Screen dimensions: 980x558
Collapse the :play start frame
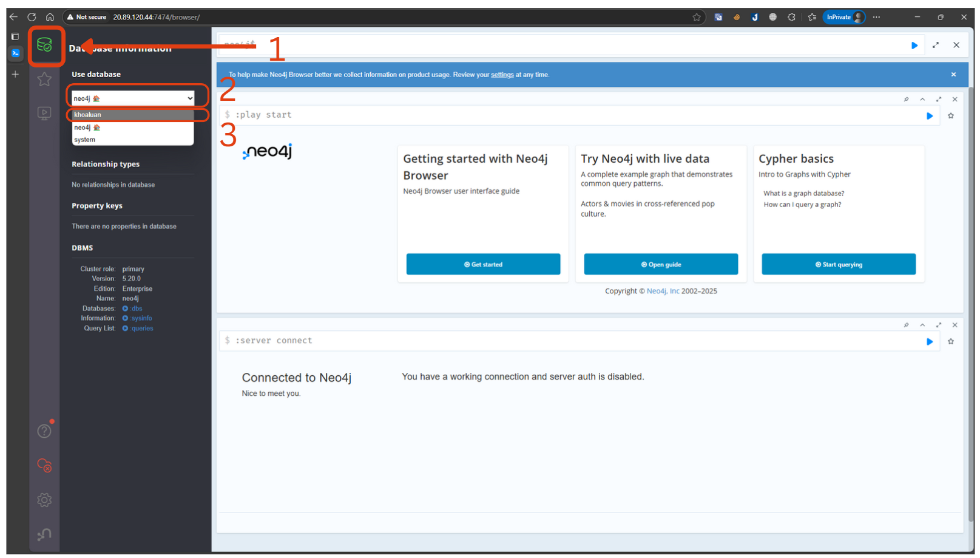click(922, 99)
